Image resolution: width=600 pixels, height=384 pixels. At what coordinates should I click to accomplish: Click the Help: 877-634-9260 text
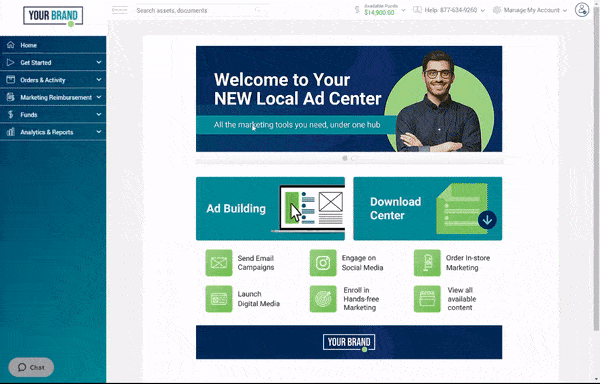pos(450,10)
